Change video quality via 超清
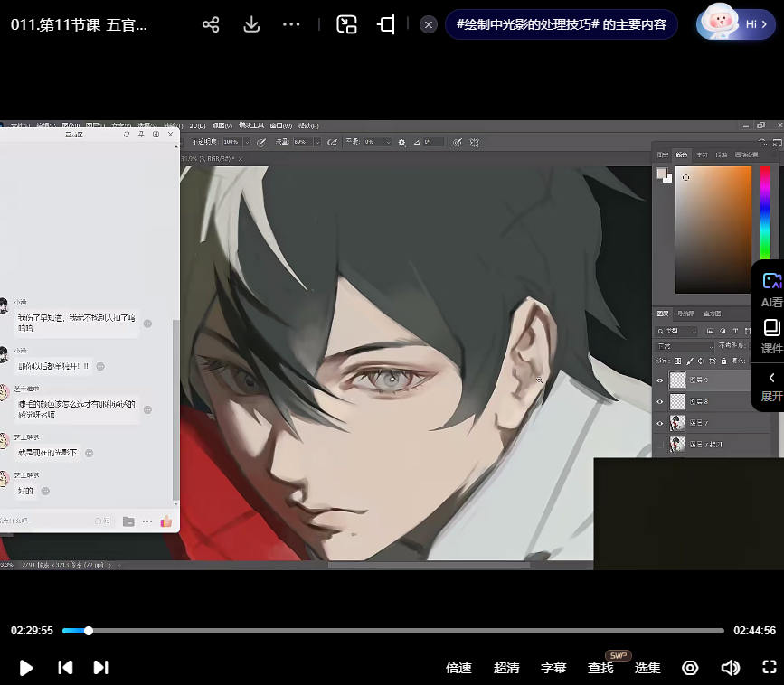 (x=506, y=668)
